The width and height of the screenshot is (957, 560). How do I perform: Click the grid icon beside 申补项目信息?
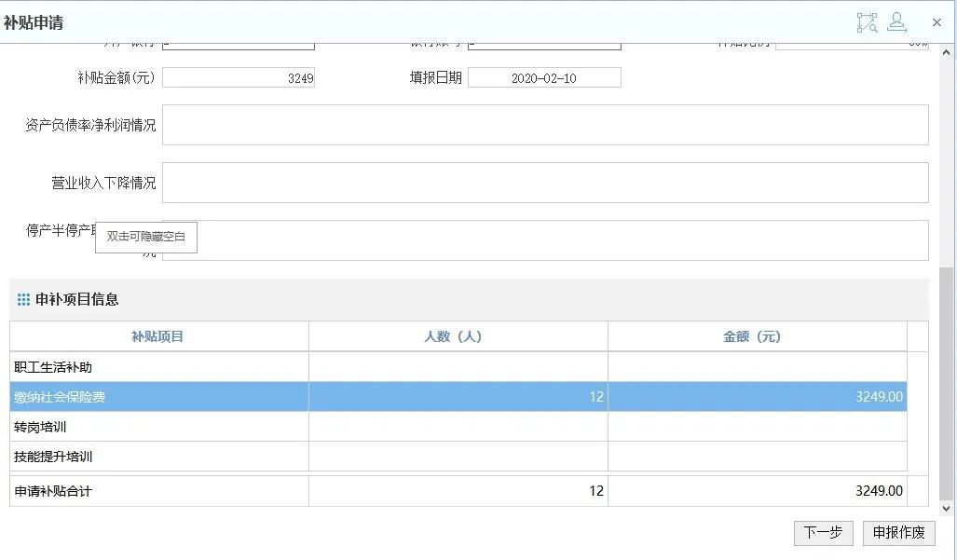pos(23,300)
